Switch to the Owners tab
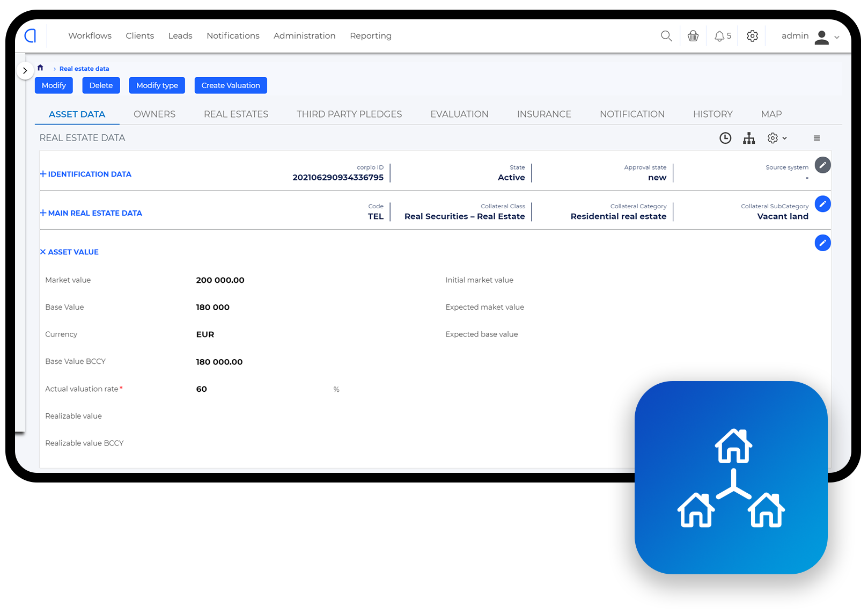Screen dimensions: 868x614 tap(155, 114)
